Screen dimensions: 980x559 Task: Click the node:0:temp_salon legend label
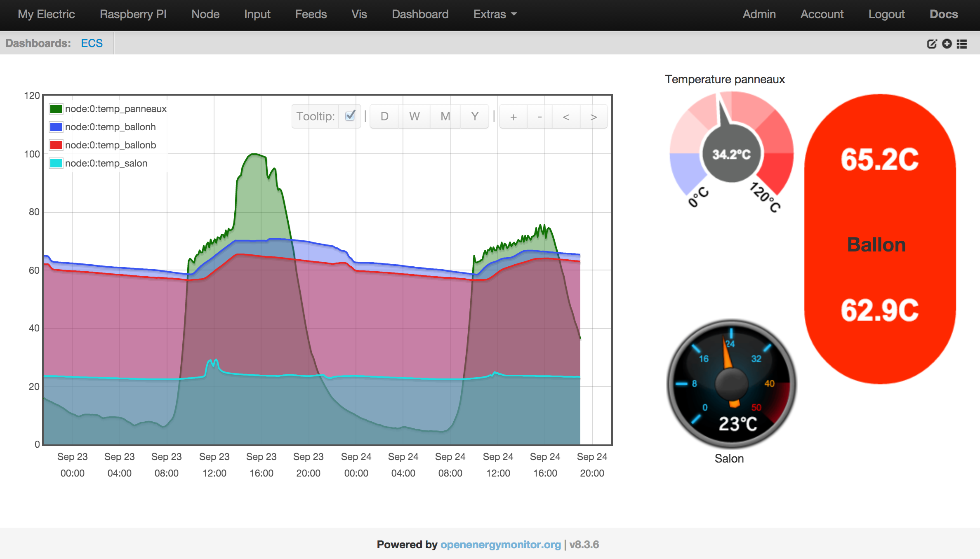[106, 163]
